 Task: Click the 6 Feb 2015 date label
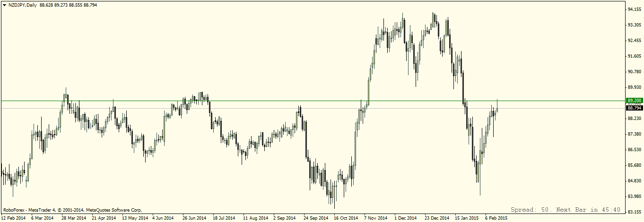(496, 218)
